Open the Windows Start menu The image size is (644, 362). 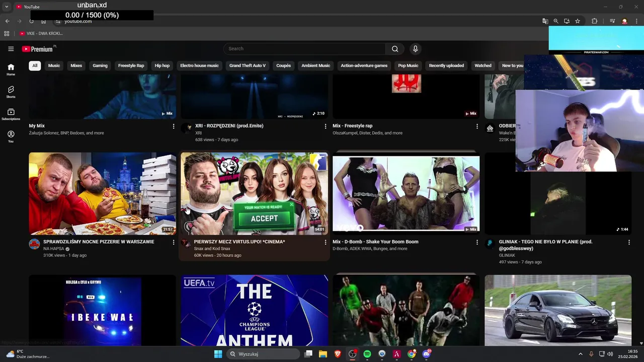tap(218, 354)
